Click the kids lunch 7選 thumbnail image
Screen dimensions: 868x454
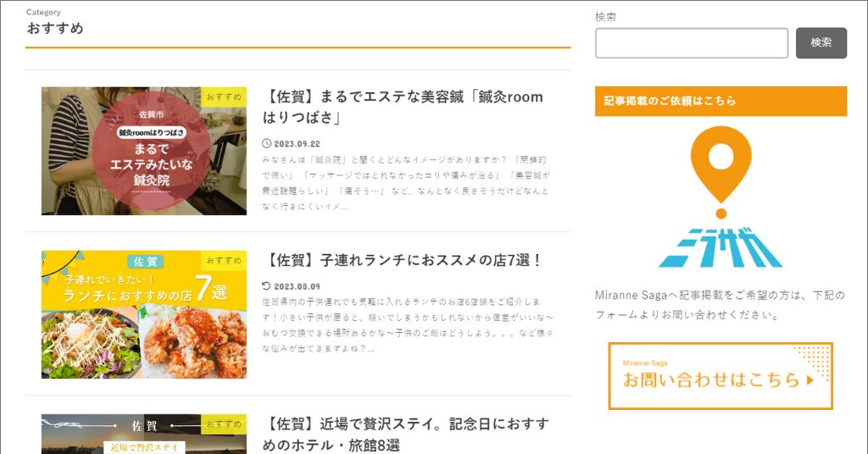(x=144, y=314)
